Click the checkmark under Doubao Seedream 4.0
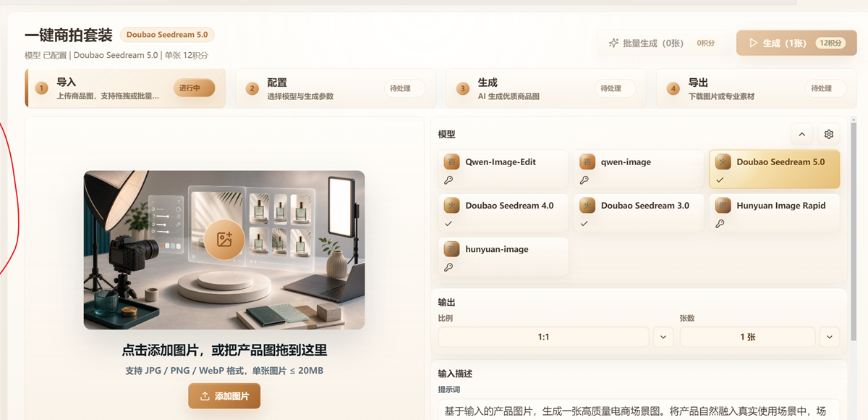868x420 pixels. pos(448,223)
